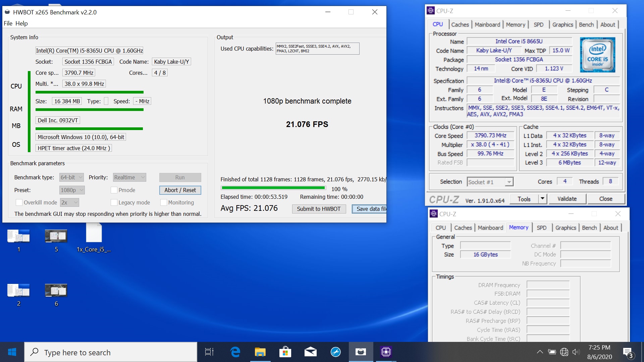
Task: Open desktop screenshot file named 2
Action: 18,294
